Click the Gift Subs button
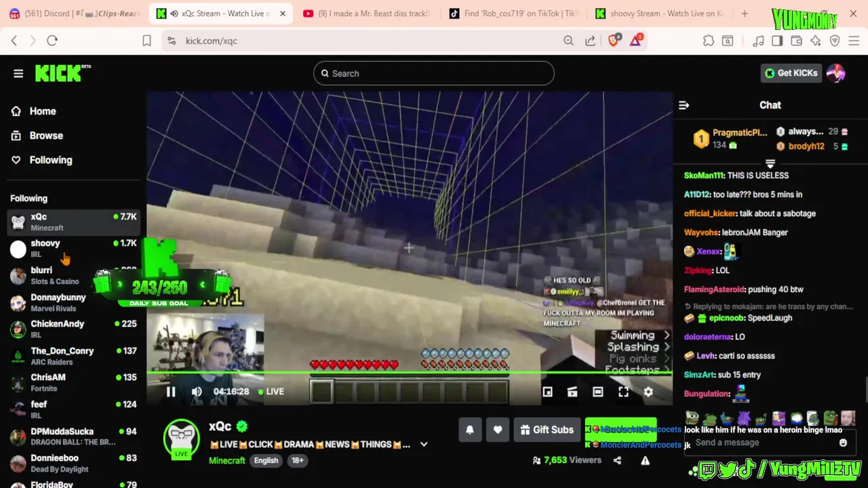Viewport: 868px width, 488px height. (547, 430)
